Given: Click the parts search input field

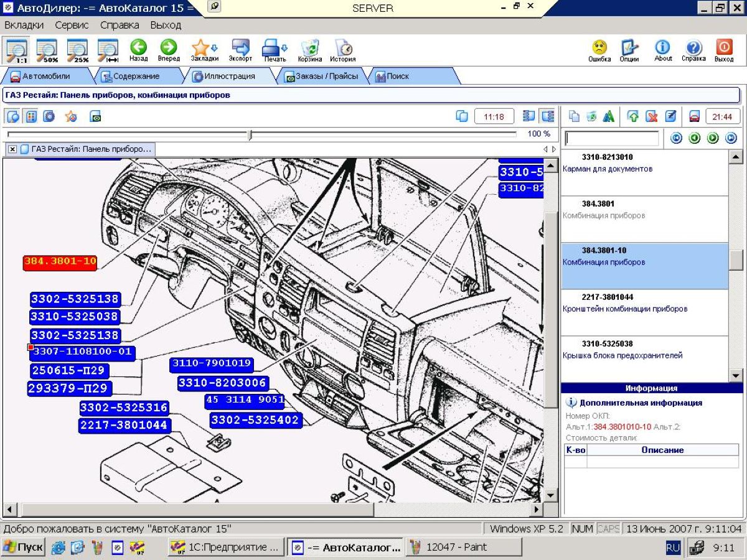Looking at the screenshot, I should 611,138.
